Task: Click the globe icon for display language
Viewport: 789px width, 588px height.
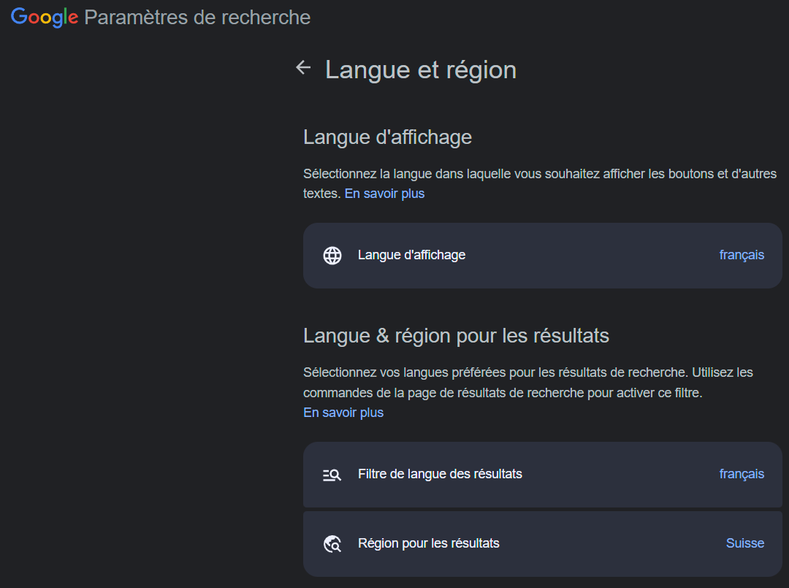Action: point(333,255)
